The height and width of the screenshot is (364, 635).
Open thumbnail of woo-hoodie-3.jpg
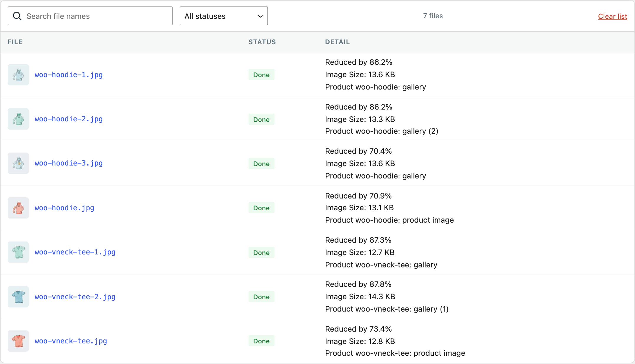click(x=18, y=163)
